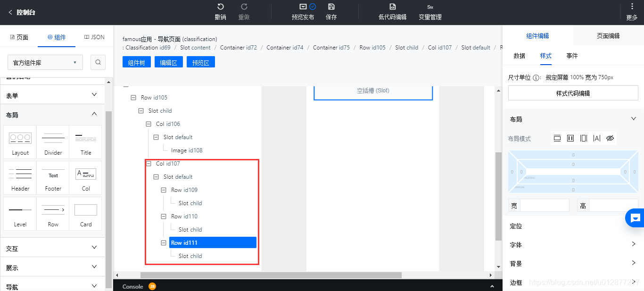Select inline-block layout mode icon
Screen dimensions: 644x291
[x=570, y=138]
